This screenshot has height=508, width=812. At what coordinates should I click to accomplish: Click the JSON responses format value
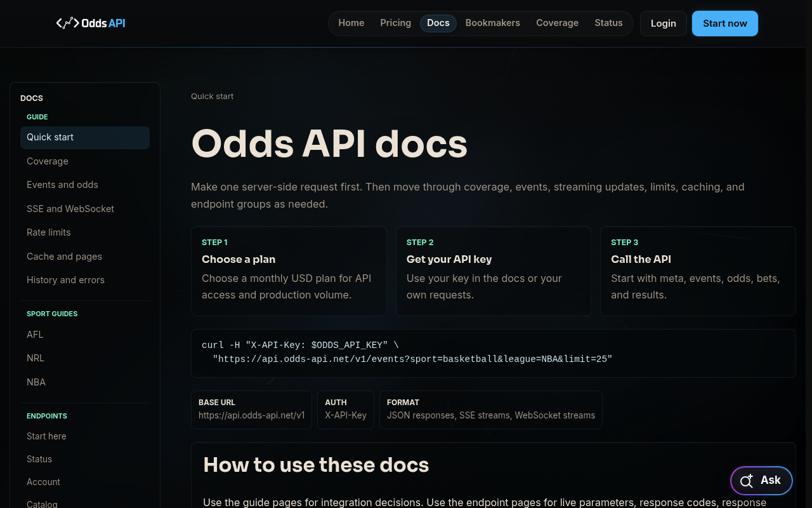(x=491, y=416)
